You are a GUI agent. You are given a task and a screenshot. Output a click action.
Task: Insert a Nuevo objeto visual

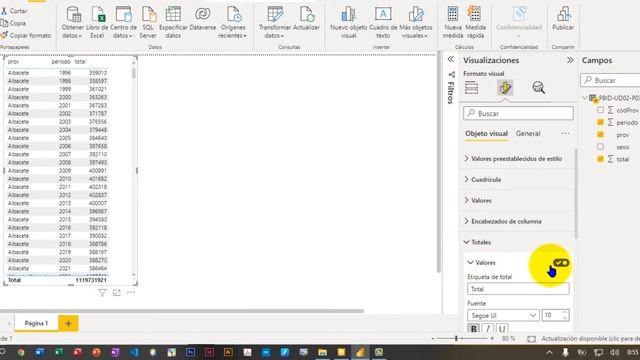click(348, 22)
